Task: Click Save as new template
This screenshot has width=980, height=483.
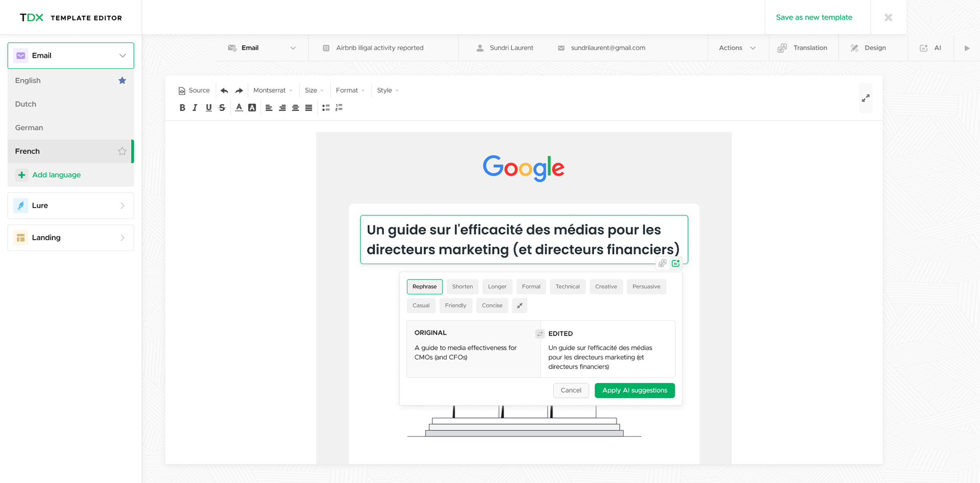Action: [x=814, y=17]
